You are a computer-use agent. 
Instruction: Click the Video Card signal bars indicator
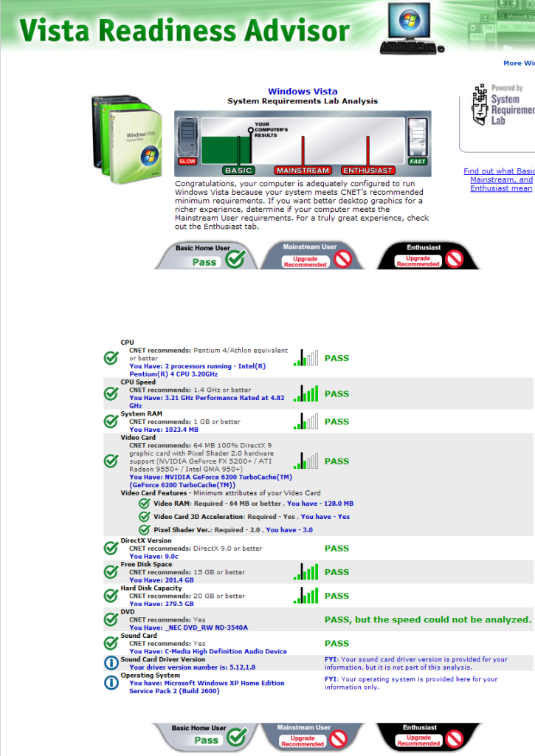click(x=306, y=461)
